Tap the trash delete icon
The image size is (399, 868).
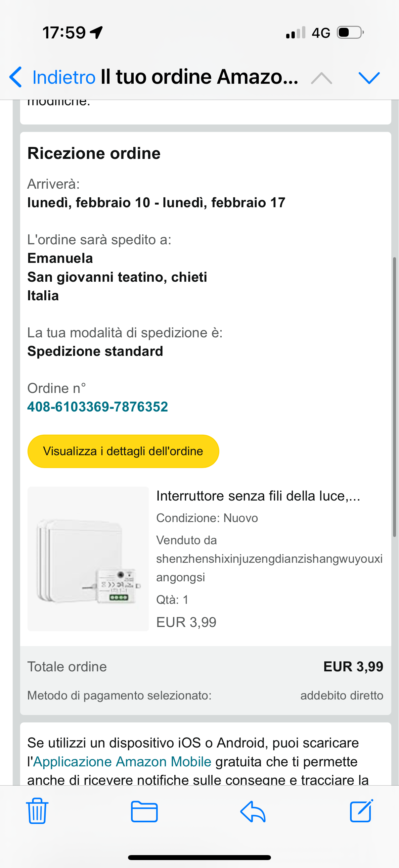[37, 811]
